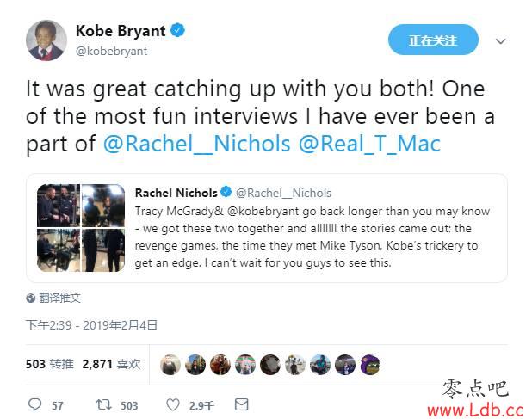View the 503 retweets list
Viewport: 532px width, 419px height.
click(50, 364)
